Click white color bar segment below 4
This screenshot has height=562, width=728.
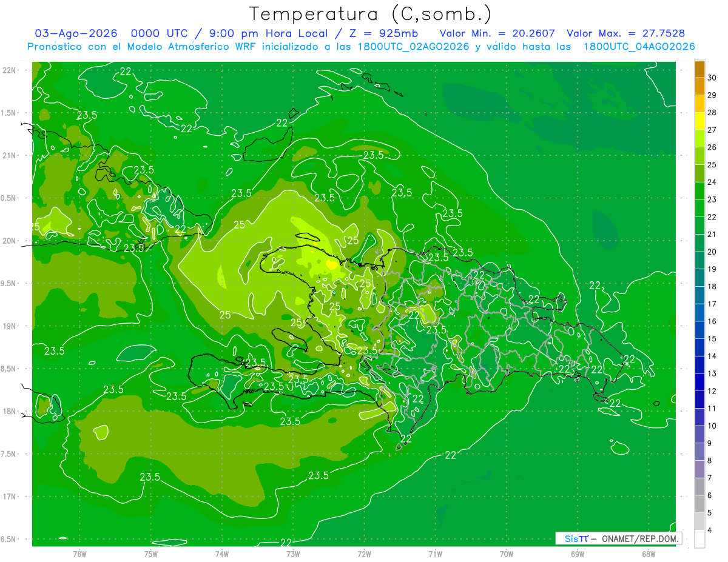[699, 539]
